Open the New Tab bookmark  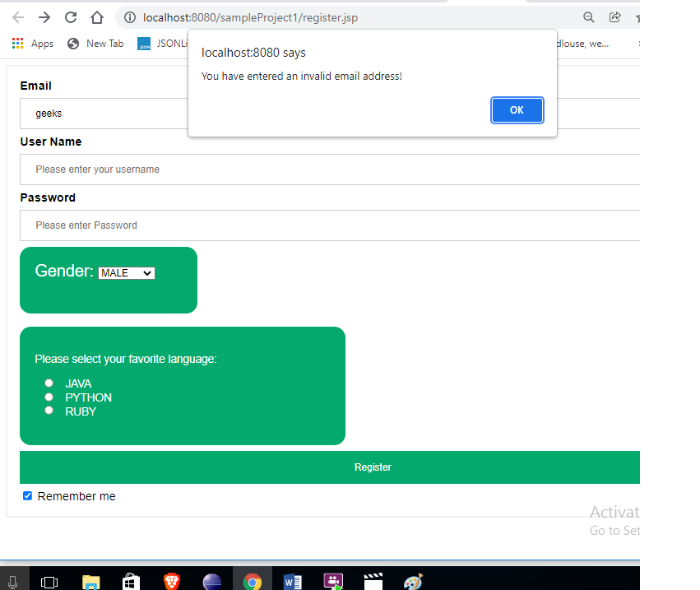click(95, 44)
